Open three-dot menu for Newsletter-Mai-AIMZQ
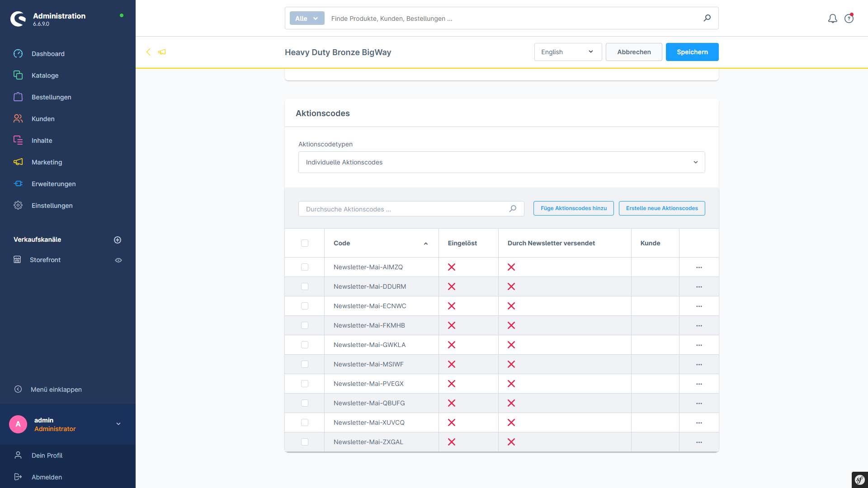868x488 pixels. (x=699, y=267)
